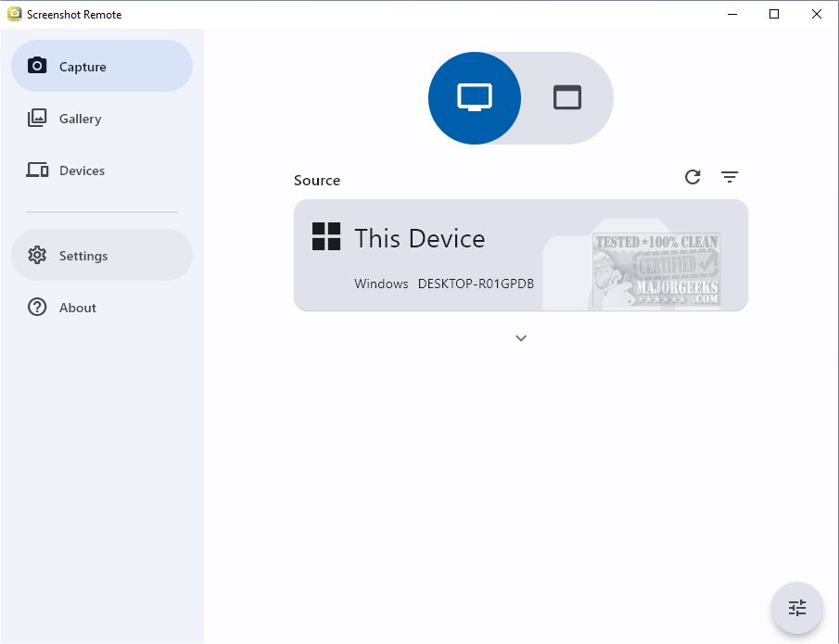Click the DESKTOP-R01GPDB device name

476,284
